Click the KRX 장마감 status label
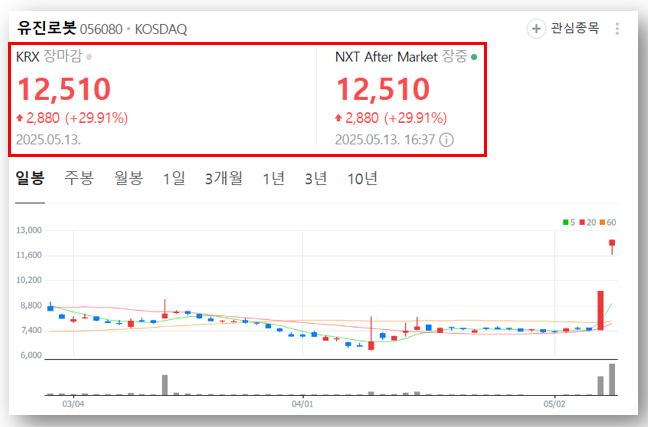The height and width of the screenshot is (427, 648). pyautogui.click(x=49, y=57)
